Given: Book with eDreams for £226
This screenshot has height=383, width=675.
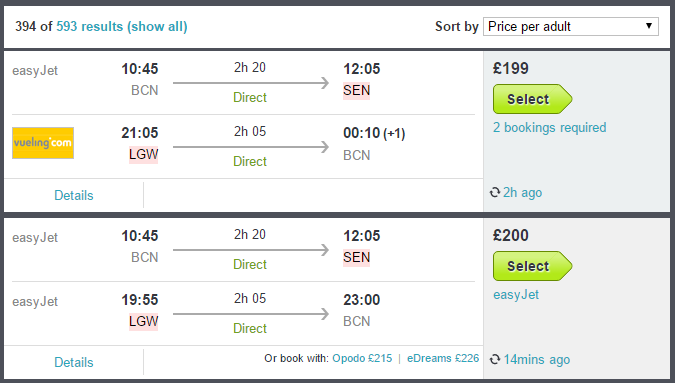Looking at the screenshot, I should pos(443,358).
